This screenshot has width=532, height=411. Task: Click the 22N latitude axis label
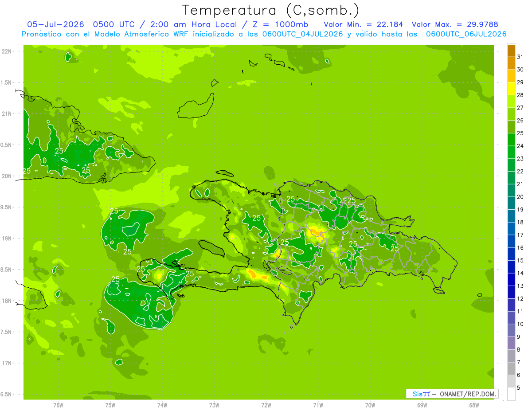coord(7,51)
